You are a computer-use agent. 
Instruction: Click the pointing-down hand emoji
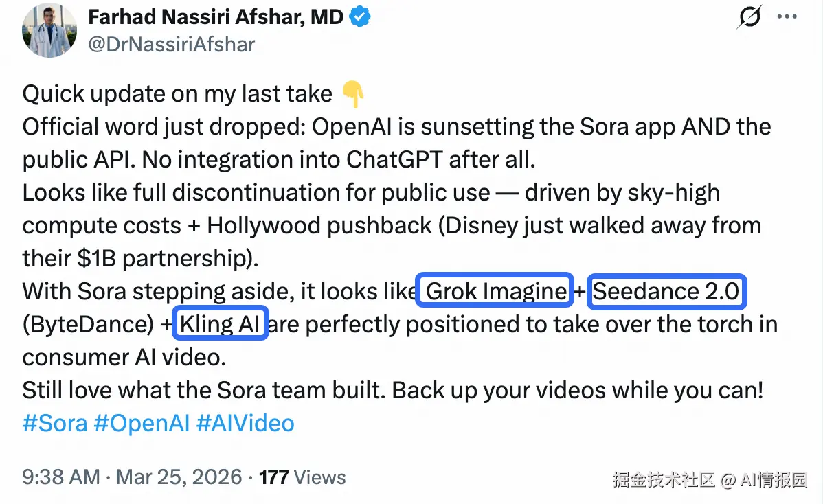click(352, 95)
